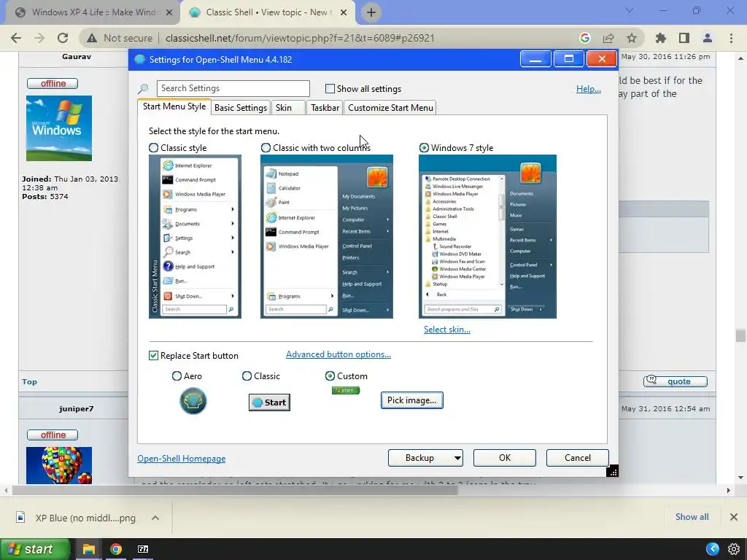Viewport: 747px width, 560px height.
Task: Open 7-Zip from the taskbar
Action: tap(143, 549)
